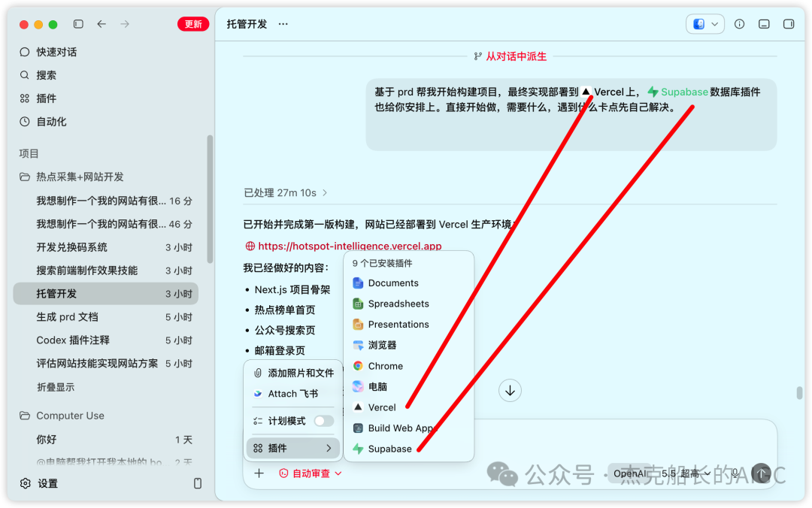The width and height of the screenshot is (812, 508).
Task: Open 自动化 automation in the sidebar
Action: pos(51,122)
